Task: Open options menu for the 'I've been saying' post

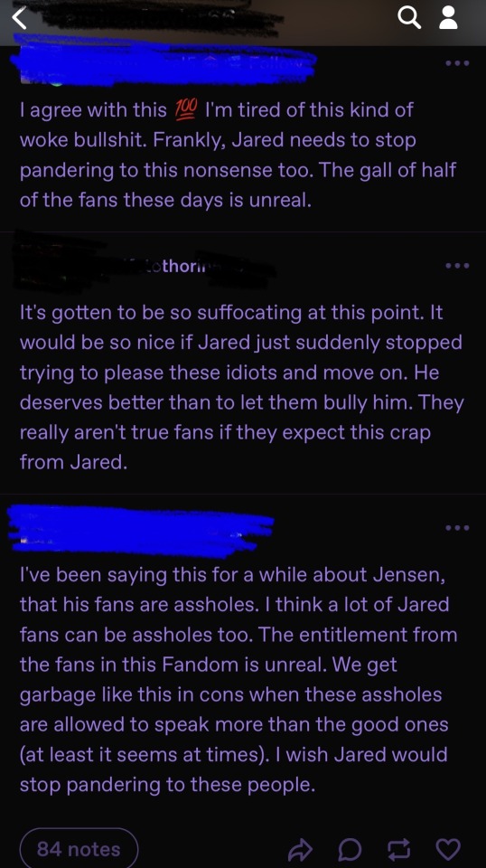Action: 458,527
